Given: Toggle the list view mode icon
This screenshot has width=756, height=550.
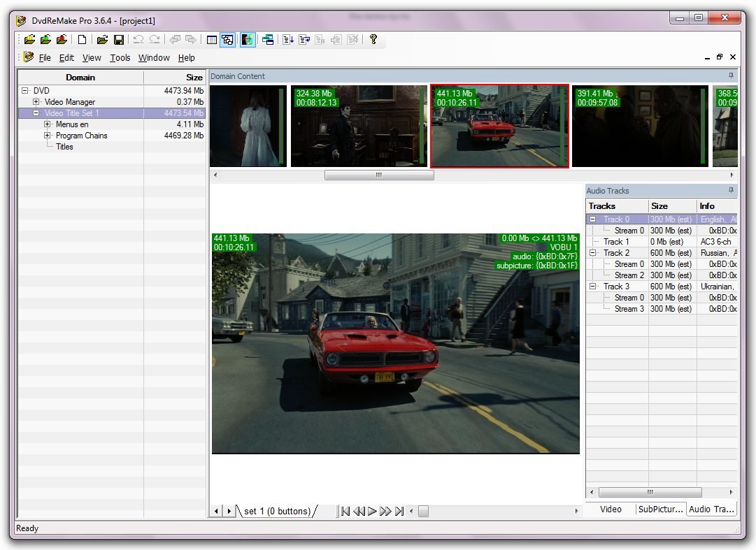Looking at the screenshot, I should click(212, 40).
